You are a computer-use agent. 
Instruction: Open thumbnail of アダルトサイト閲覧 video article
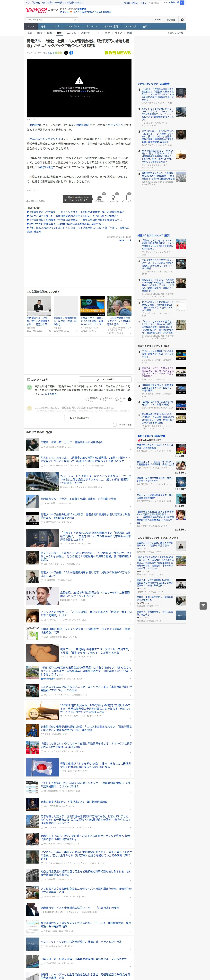click(x=92, y=305)
